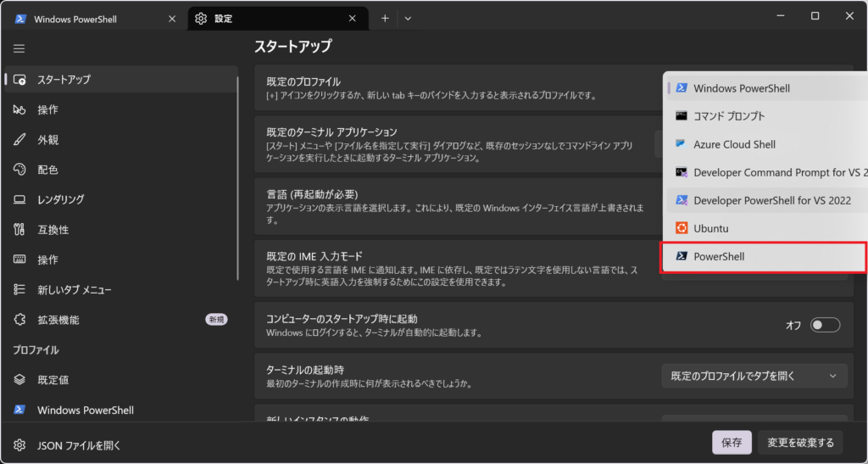Choose Developer Command Prompt for VS profile

(766, 172)
